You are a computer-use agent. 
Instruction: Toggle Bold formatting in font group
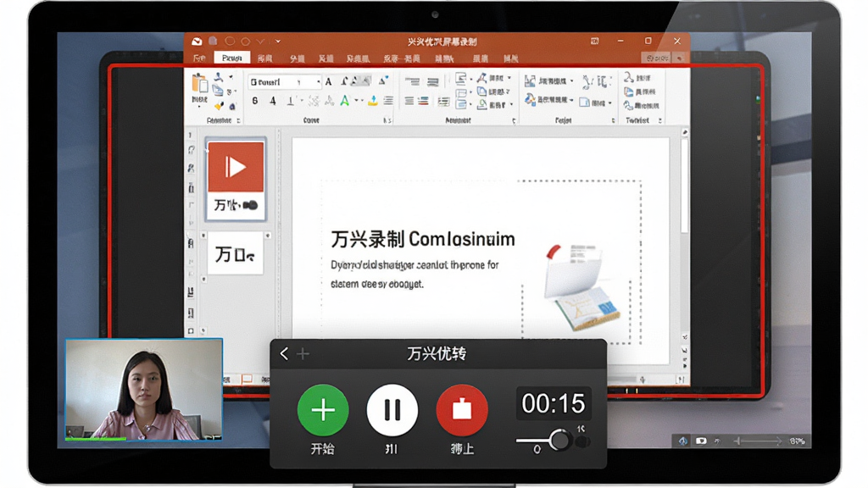pos(254,101)
